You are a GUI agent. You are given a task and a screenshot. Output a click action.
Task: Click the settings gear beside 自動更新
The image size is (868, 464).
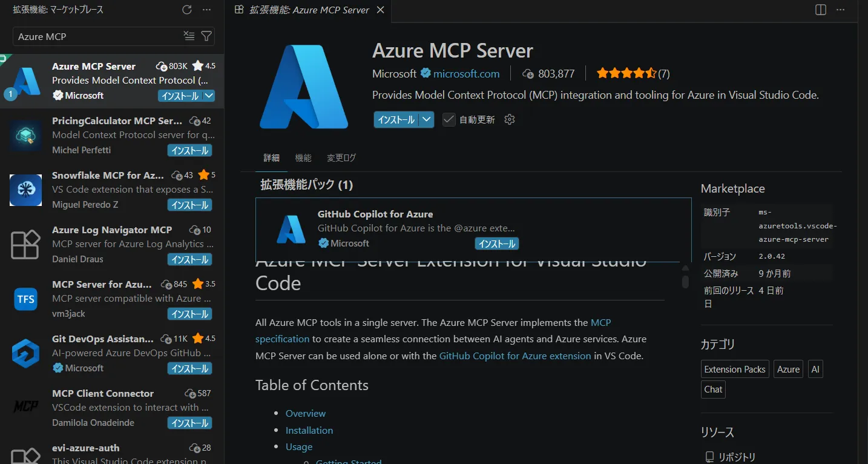click(509, 119)
